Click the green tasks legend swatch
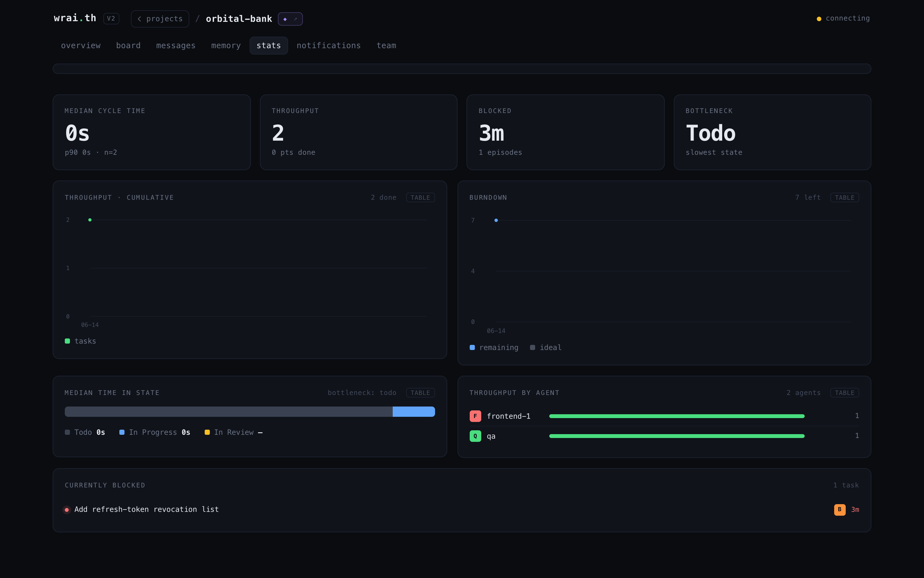 pos(67,341)
